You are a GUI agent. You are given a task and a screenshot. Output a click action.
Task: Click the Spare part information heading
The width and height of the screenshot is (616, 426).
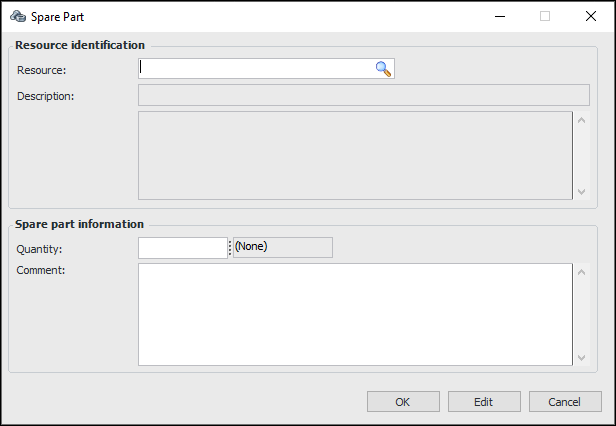79,224
